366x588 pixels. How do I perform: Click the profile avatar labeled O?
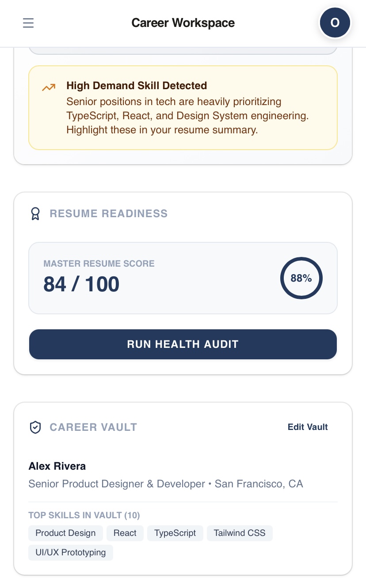tap(335, 23)
